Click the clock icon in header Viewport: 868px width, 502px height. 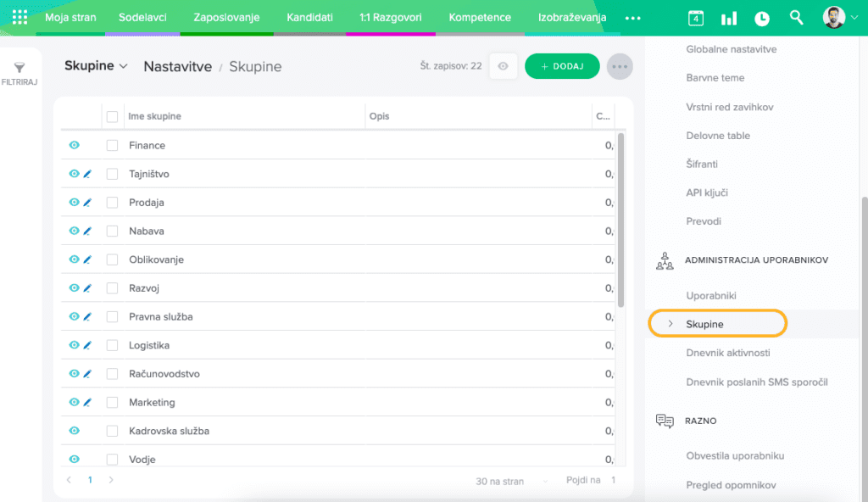[762, 18]
